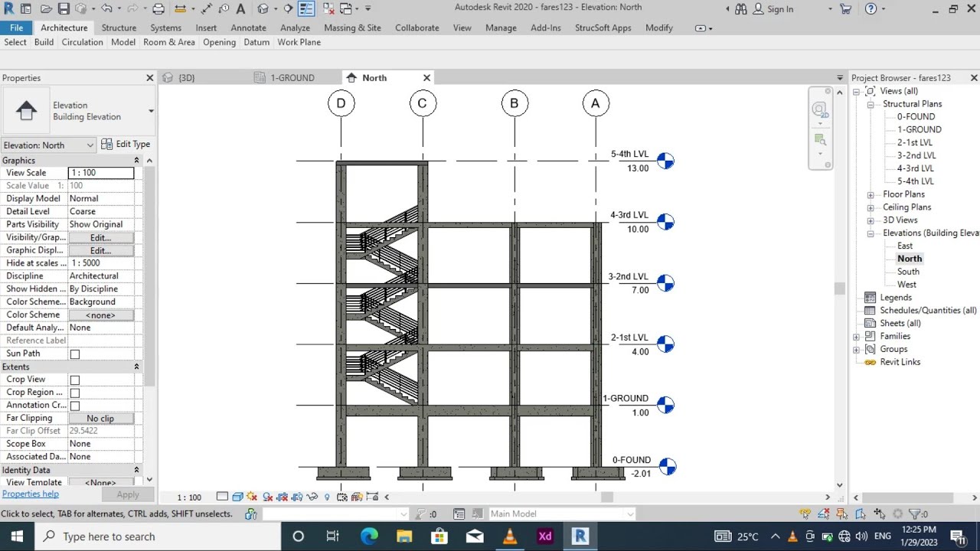Click Temporary Hide/Isolate glasses icon
The image size is (980, 551).
(x=312, y=497)
